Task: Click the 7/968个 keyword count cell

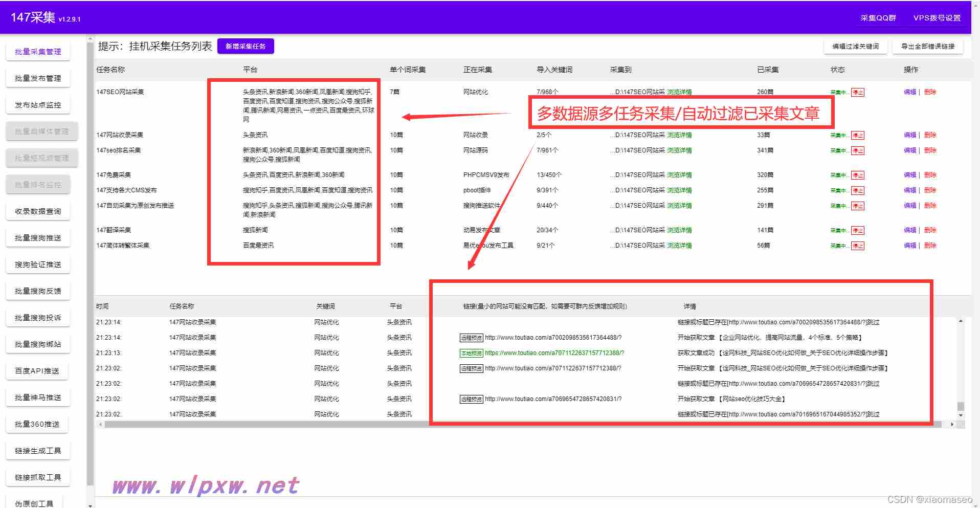Action: tap(547, 92)
